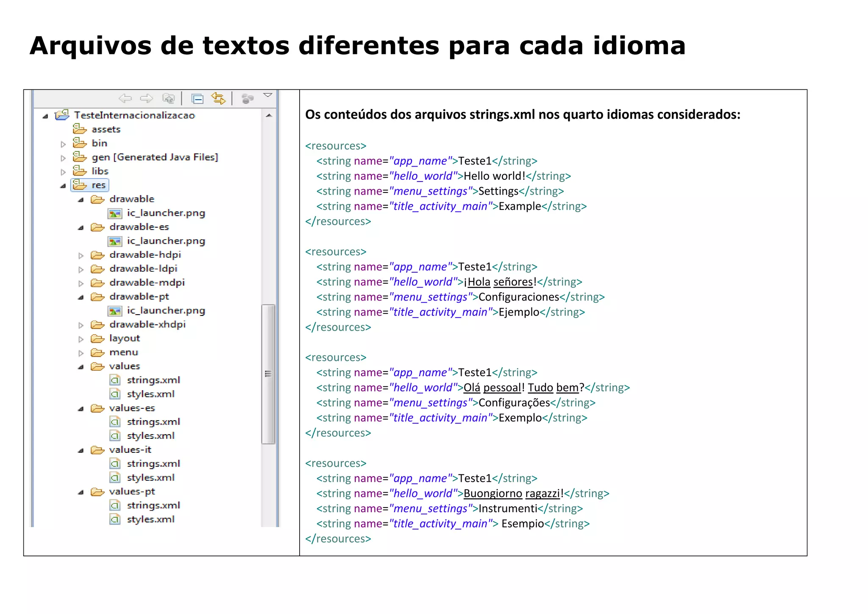
Task: Click the scrollbar up arrow in tree
Action: click(x=268, y=115)
